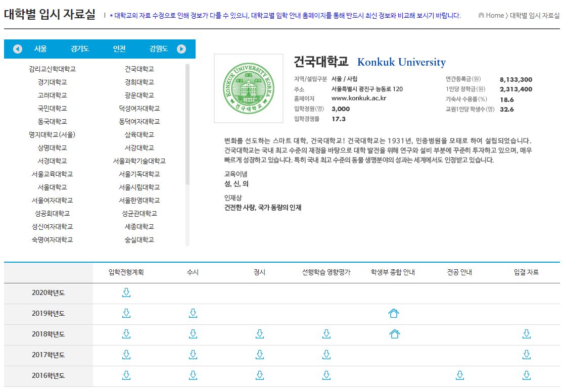This screenshot has width=564, height=392.
Task: Open www.konkuk.ac.kr homepage link
Action: click(x=359, y=98)
